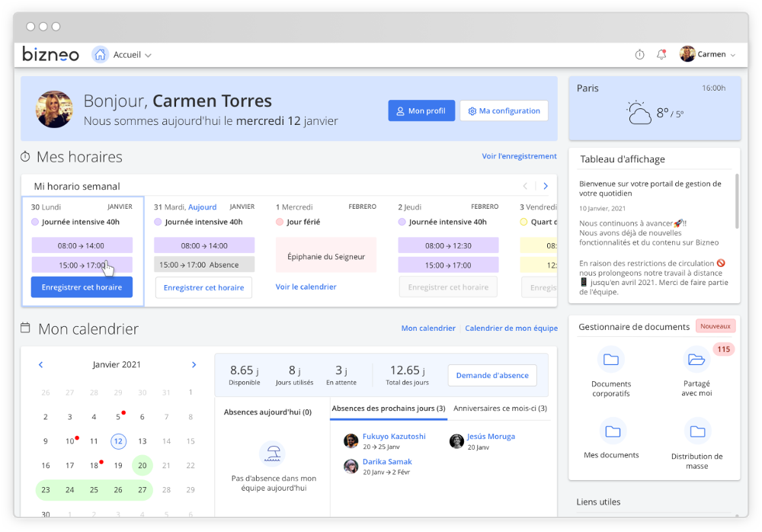Open Voir l'enregistrement link
This screenshot has width=762, height=532.
click(519, 156)
